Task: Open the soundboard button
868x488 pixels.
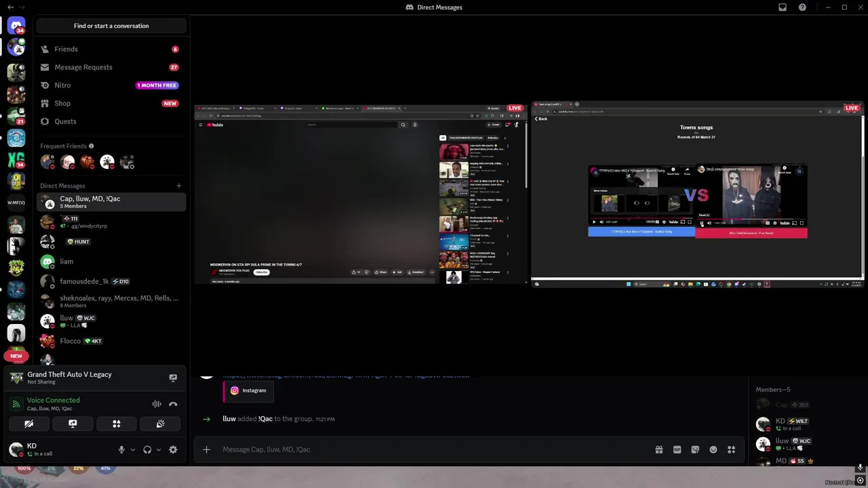Action: [x=160, y=424]
